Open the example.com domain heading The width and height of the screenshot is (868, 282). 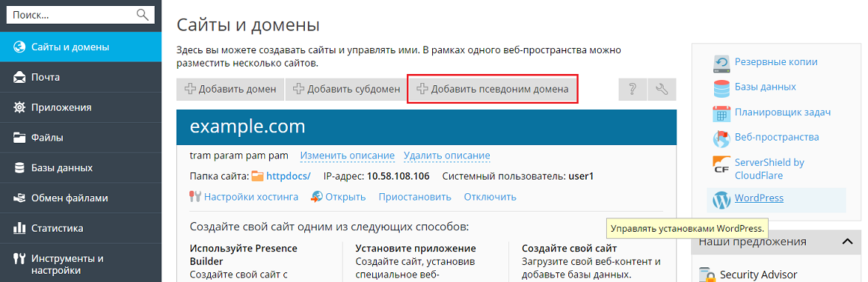[247, 127]
